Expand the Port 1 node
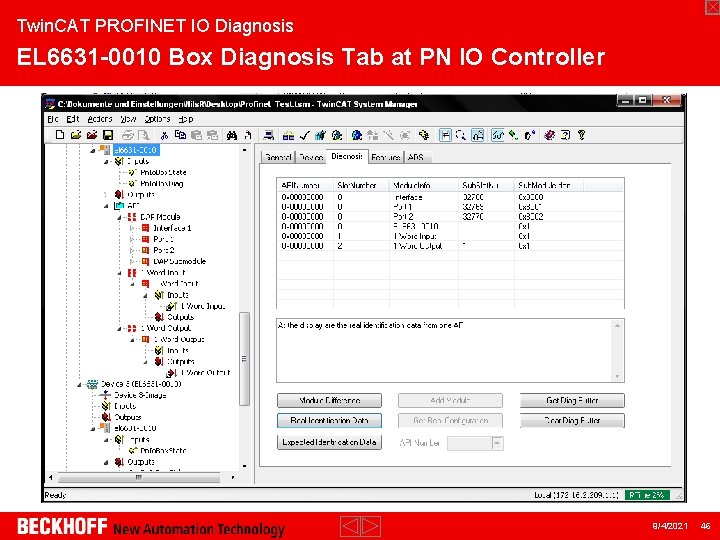This screenshot has width=720, height=540. [132, 239]
